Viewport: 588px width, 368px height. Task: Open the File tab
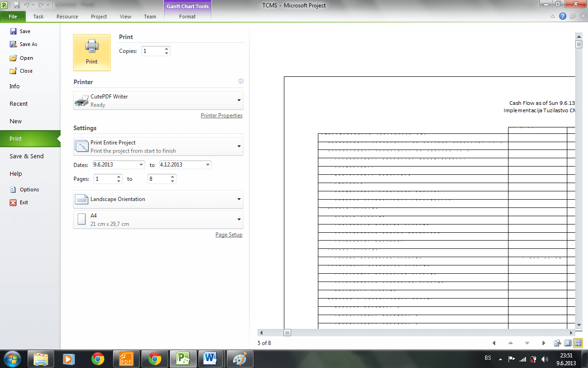[x=13, y=17]
